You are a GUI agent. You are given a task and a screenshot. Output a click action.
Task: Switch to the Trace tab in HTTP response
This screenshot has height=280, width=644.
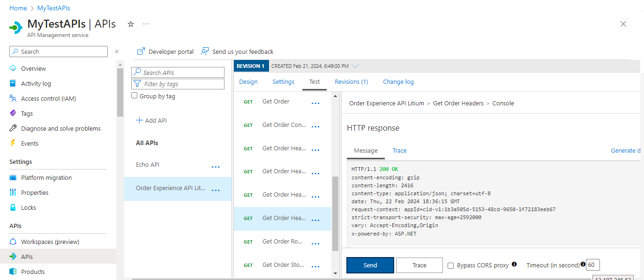click(399, 150)
